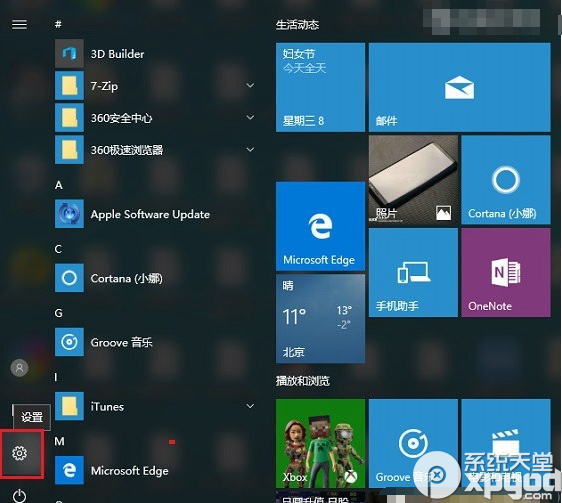Expand the 360极速浏览器 folder chevron

(x=251, y=150)
